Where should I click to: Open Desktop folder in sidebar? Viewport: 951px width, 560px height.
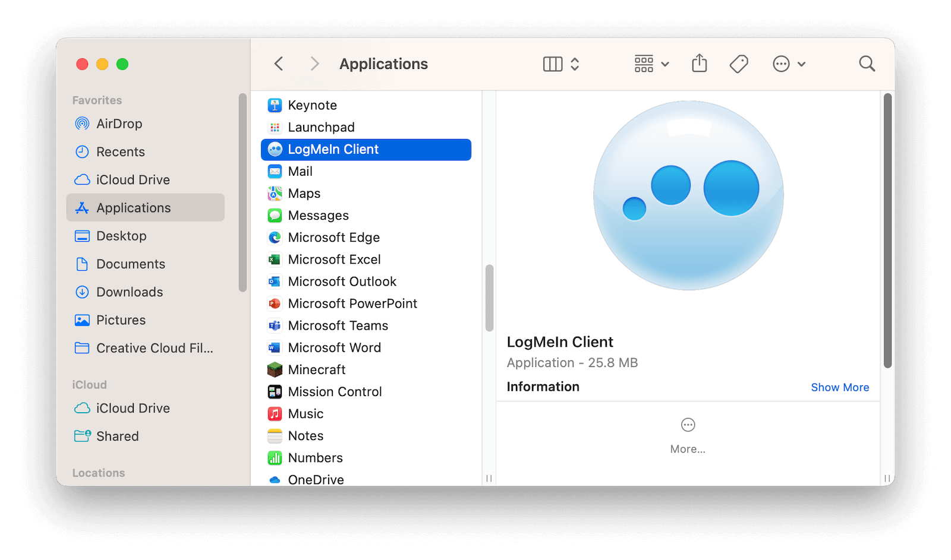(146, 236)
